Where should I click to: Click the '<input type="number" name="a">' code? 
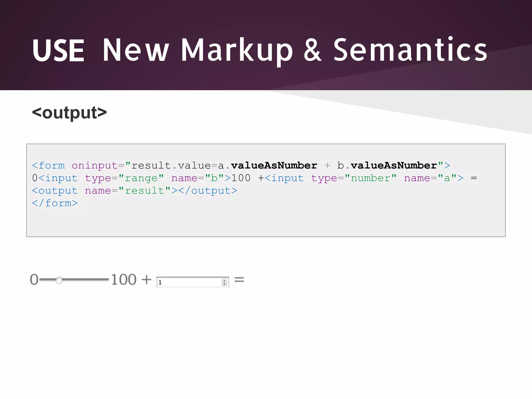pyautogui.click(x=364, y=178)
